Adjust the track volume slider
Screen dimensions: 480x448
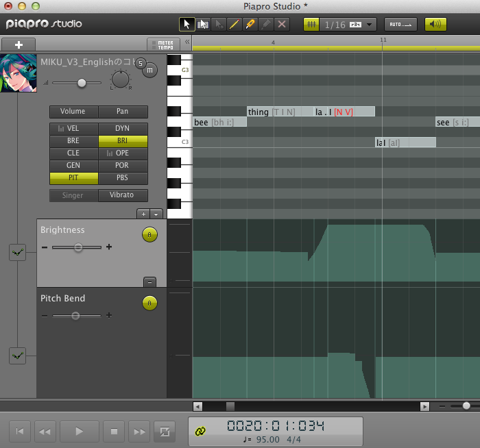(x=82, y=83)
